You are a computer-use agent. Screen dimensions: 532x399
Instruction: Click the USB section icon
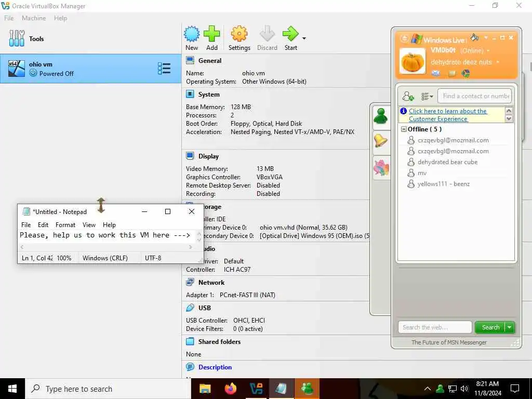190,308
